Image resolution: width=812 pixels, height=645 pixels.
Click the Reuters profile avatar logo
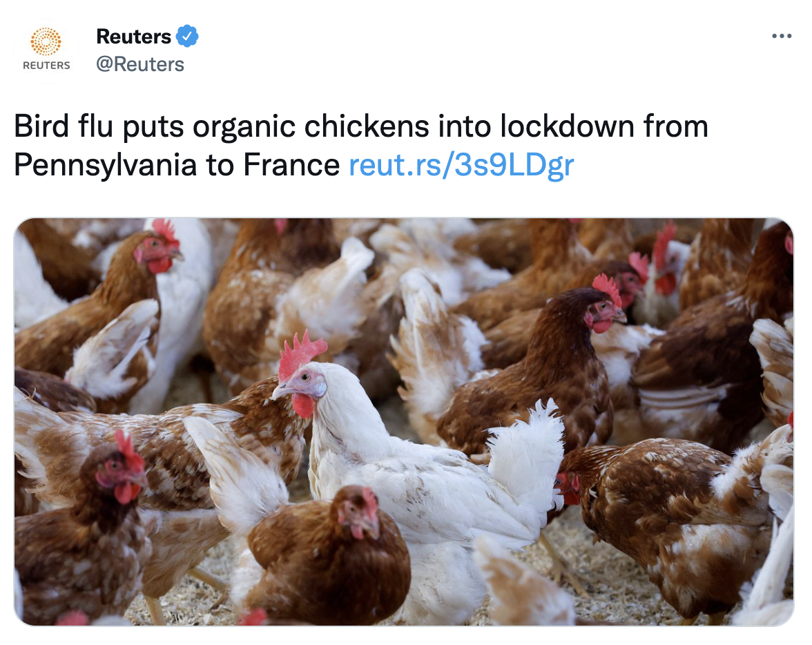click(x=46, y=50)
